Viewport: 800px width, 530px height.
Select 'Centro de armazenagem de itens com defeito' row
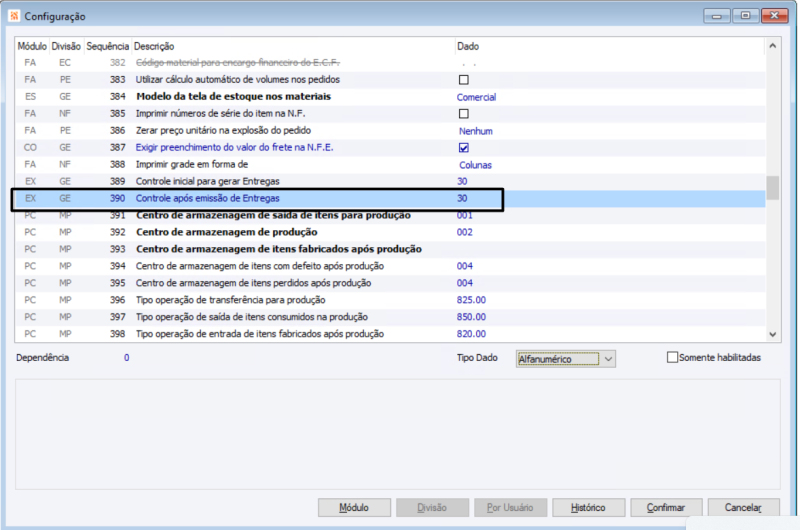[390, 266]
